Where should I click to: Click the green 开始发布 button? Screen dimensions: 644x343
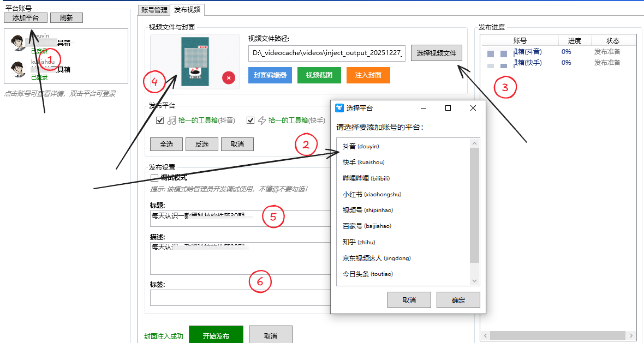[x=216, y=334]
